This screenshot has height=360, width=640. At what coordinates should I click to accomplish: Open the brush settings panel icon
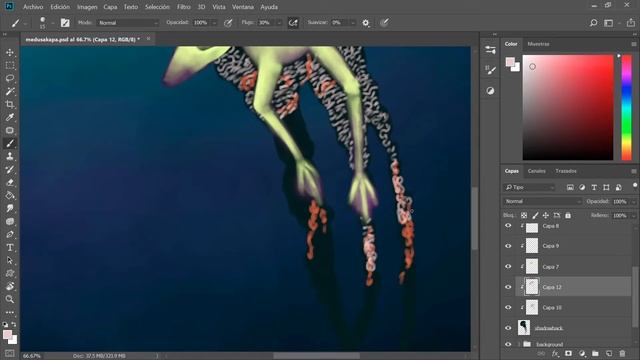click(x=65, y=23)
